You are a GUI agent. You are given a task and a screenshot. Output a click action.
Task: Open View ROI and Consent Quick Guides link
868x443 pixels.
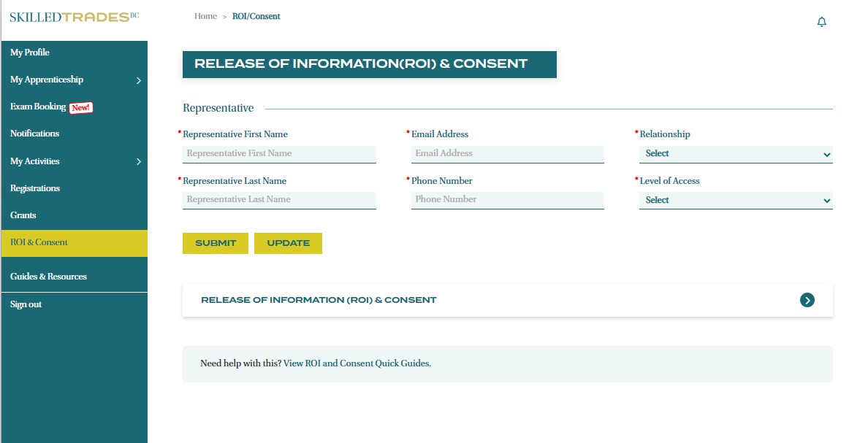click(x=357, y=363)
